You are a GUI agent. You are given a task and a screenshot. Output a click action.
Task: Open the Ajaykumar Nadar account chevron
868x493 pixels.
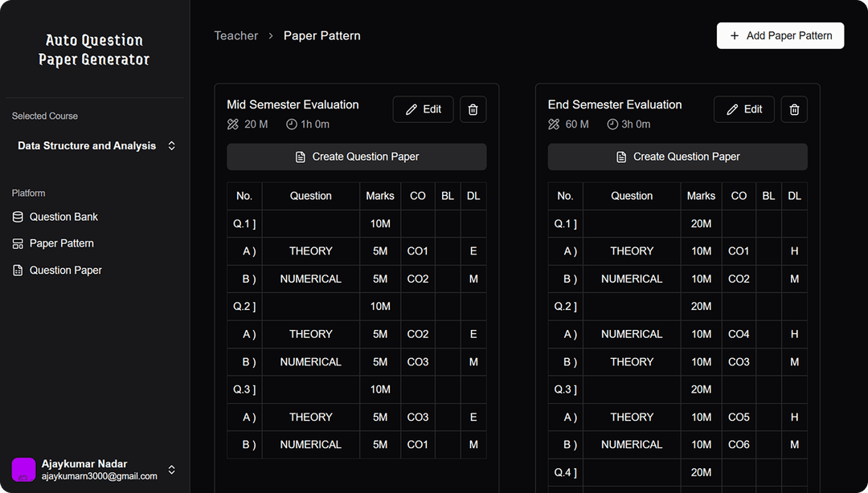(171, 470)
